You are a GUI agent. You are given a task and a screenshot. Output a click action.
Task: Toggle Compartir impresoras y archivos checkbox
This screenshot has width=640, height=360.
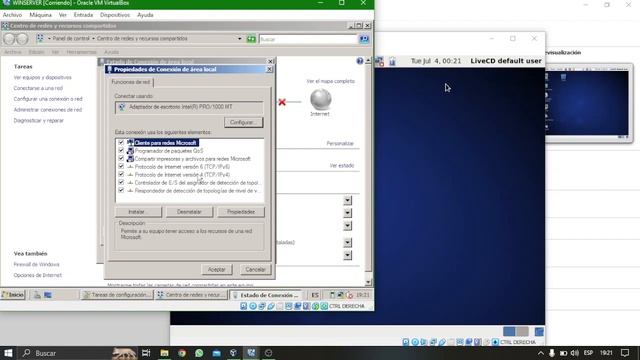click(x=121, y=158)
